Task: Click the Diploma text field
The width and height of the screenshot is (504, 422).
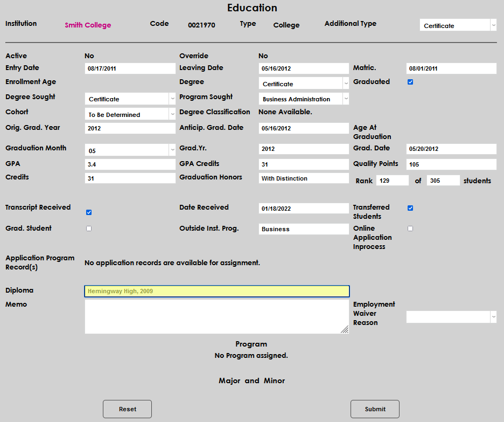Action: pos(216,291)
